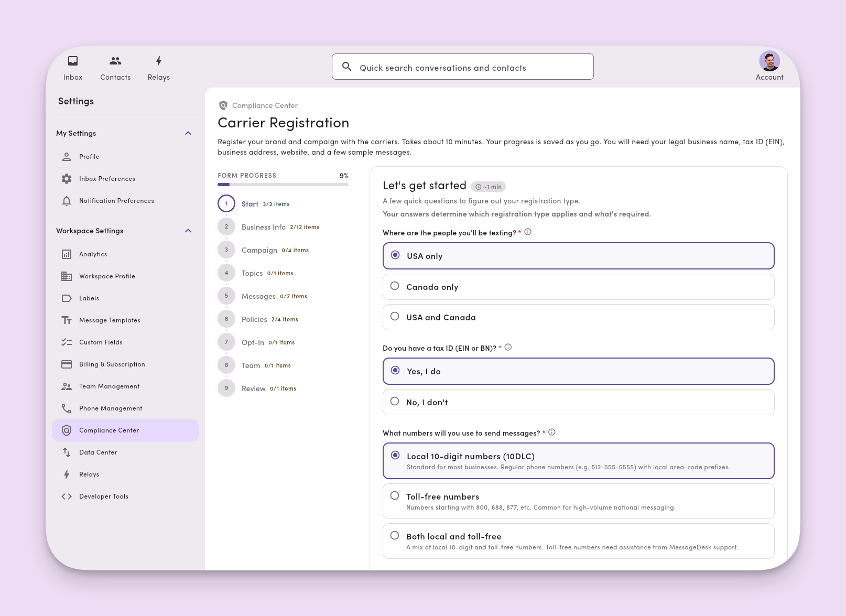Select the USA only radio option

(x=579, y=256)
